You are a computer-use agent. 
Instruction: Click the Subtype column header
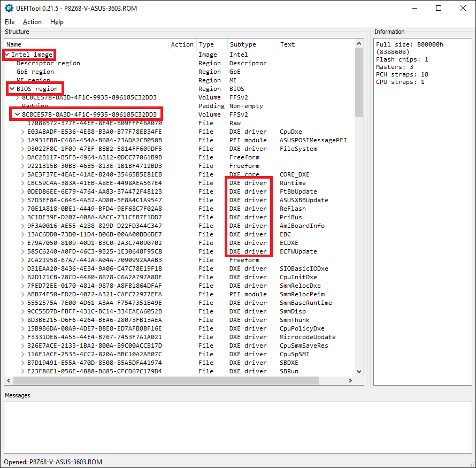(242, 44)
